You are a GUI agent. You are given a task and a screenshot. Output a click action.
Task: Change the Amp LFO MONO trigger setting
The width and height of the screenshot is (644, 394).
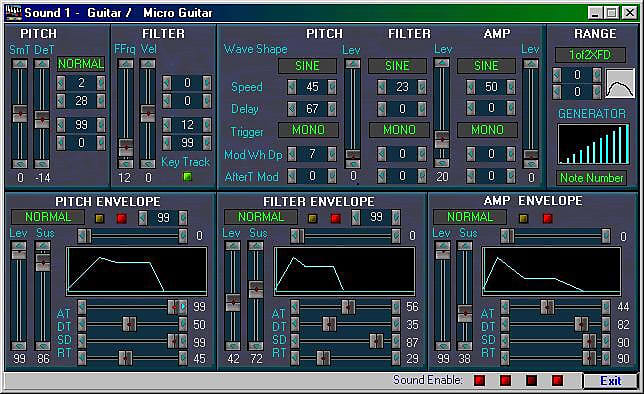[x=487, y=130]
